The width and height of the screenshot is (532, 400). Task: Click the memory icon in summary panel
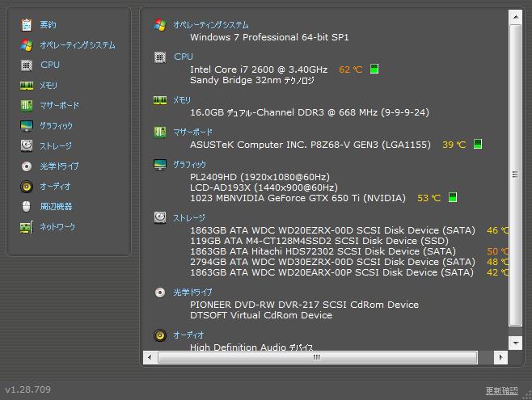160,100
